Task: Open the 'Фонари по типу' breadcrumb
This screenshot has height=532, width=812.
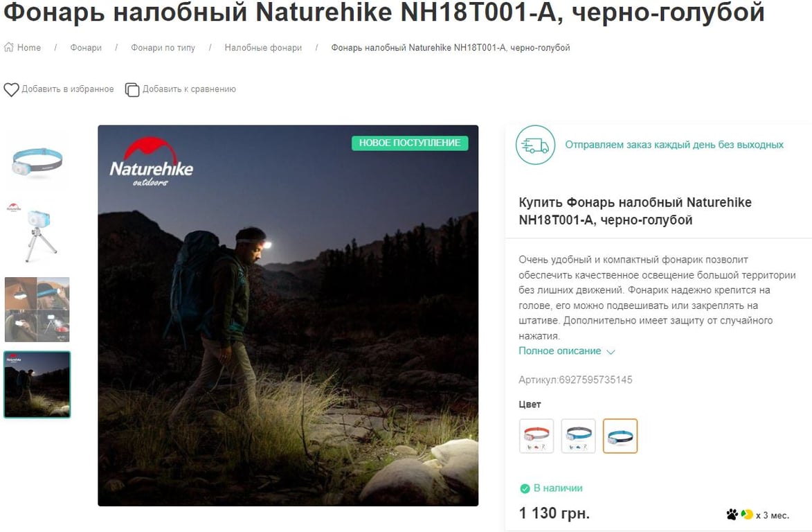Action: pos(163,48)
